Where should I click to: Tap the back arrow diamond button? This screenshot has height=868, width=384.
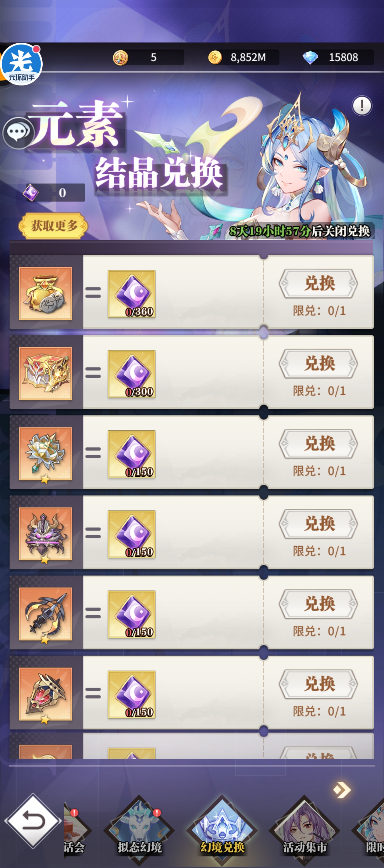(x=33, y=820)
